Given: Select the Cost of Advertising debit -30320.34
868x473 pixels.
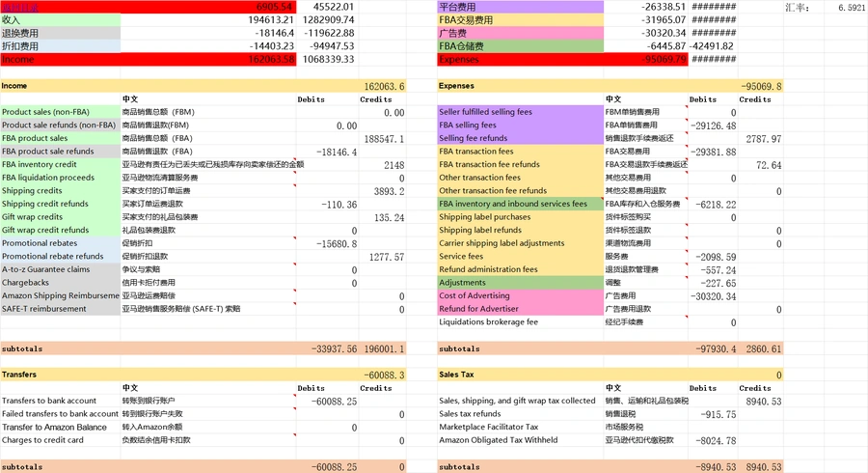Looking at the screenshot, I should coord(713,296).
